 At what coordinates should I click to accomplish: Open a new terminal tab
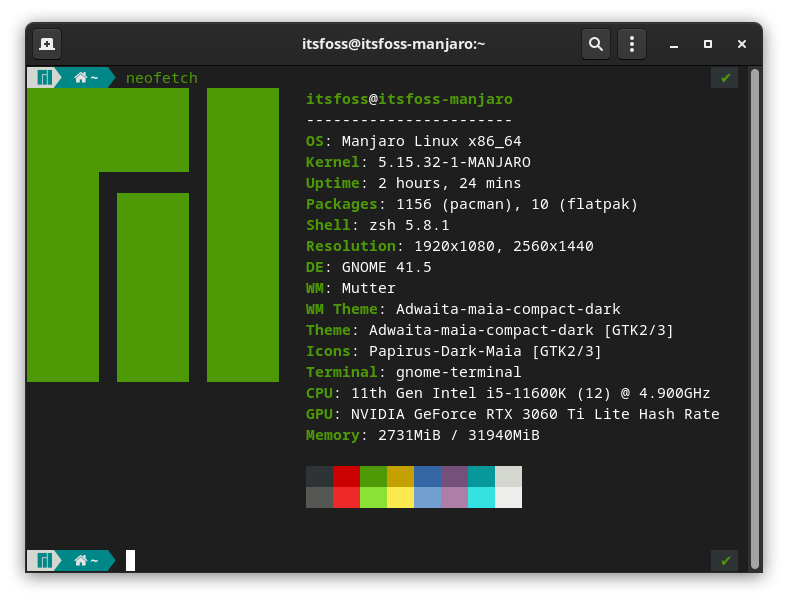[x=47, y=44]
